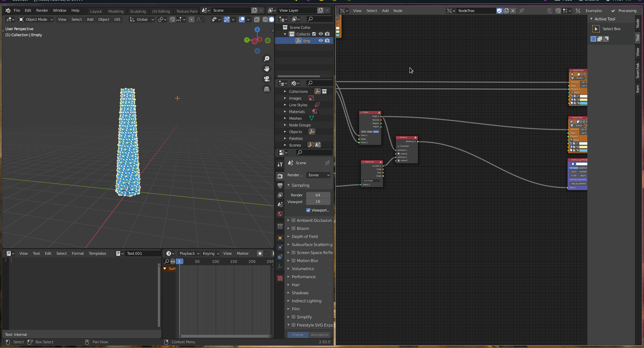
Task: Open the Templates menu in text editor
Action: [97, 253]
